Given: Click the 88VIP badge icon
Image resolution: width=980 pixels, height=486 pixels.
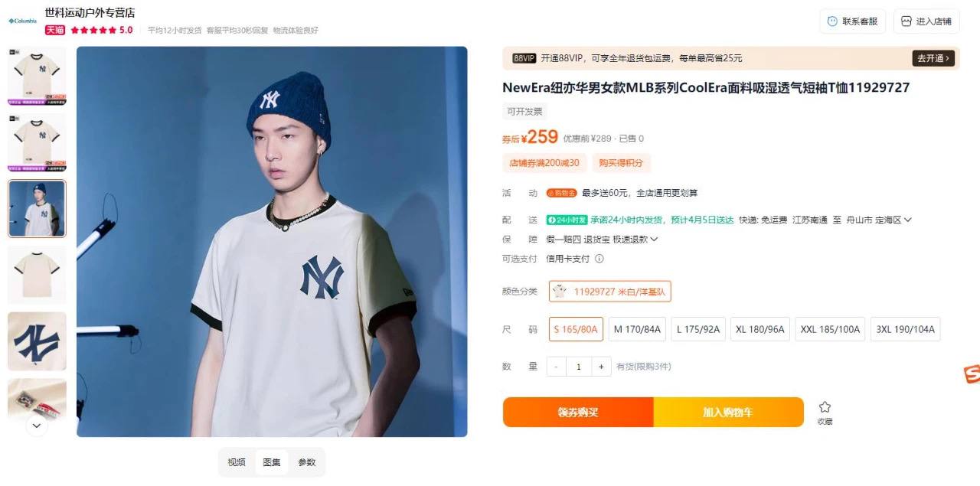Looking at the screenshot, I should [x=524, y=58].
